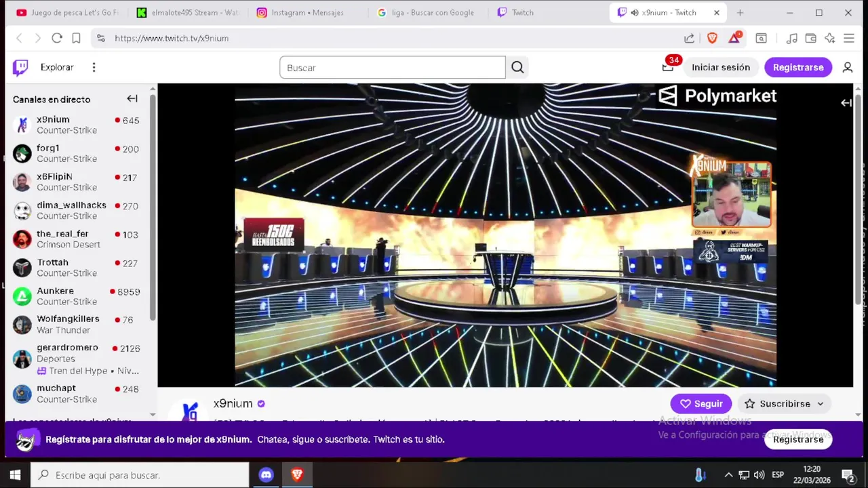Follow the channel with Seguir
The width and height of the screenshot is (868, 488).
701,403
